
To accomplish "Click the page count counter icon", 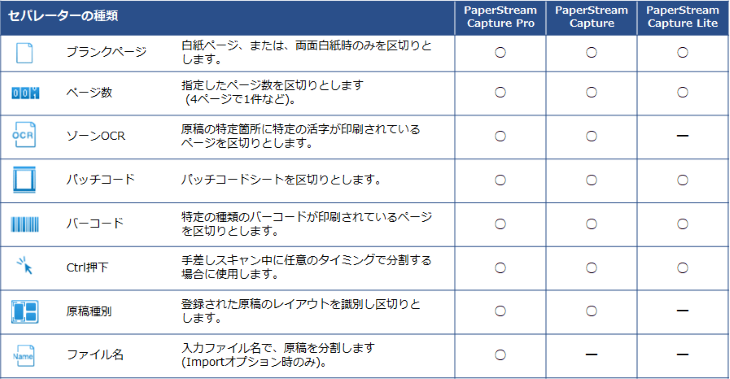I will [x=25, y=93].
